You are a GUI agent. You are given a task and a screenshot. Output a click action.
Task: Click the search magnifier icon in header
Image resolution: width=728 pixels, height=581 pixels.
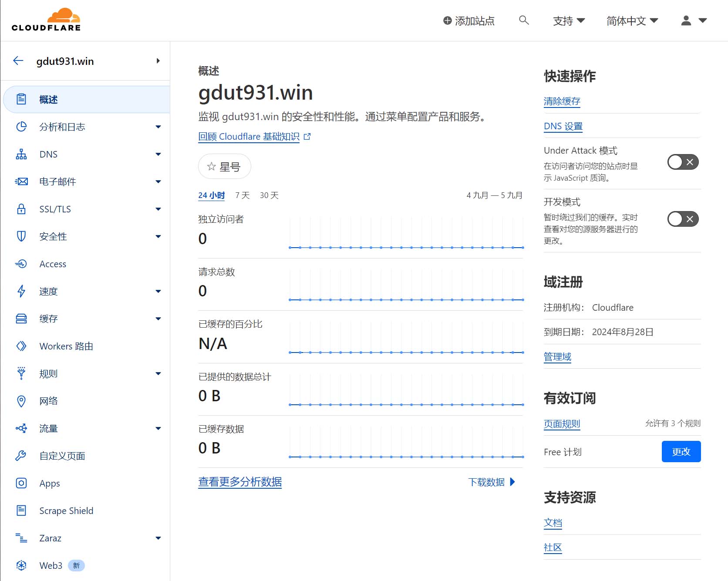(524, 20)
